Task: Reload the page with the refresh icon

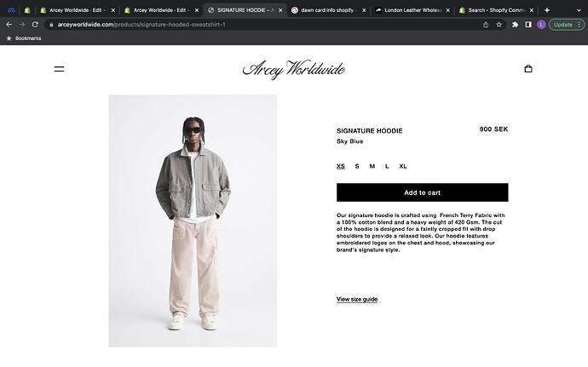Action: pyautogui.click(x=35, y=25)
